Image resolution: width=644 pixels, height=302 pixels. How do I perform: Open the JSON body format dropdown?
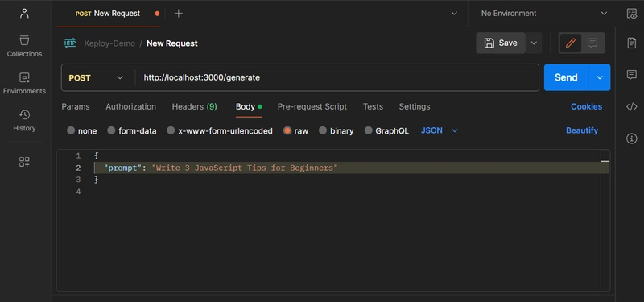439,130
